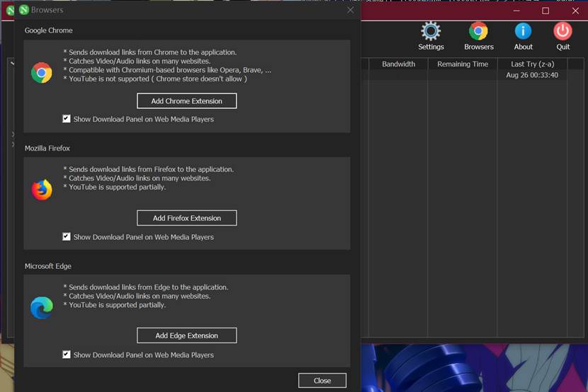Viewport: 588px width, 392px height.
Task: Click the Microsoft Edge section heading
Action: coord(48,266)
